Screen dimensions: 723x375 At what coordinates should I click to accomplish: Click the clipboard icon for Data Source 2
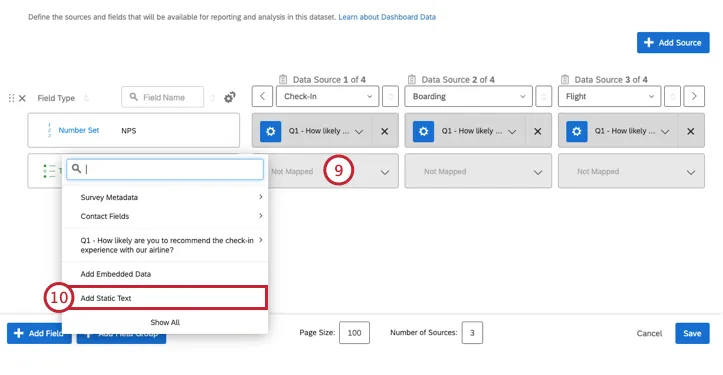[412, 79]
